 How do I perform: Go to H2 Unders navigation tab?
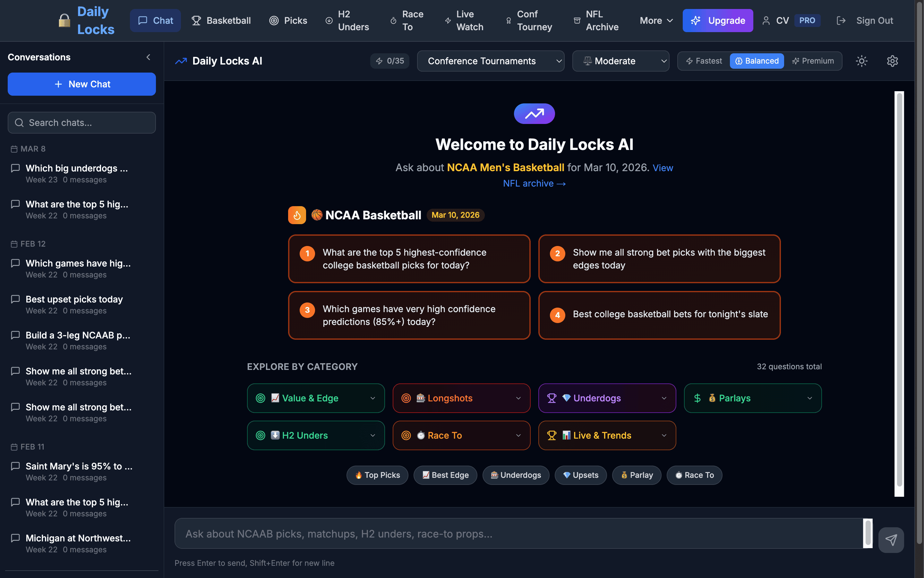[x=347, y=21]
